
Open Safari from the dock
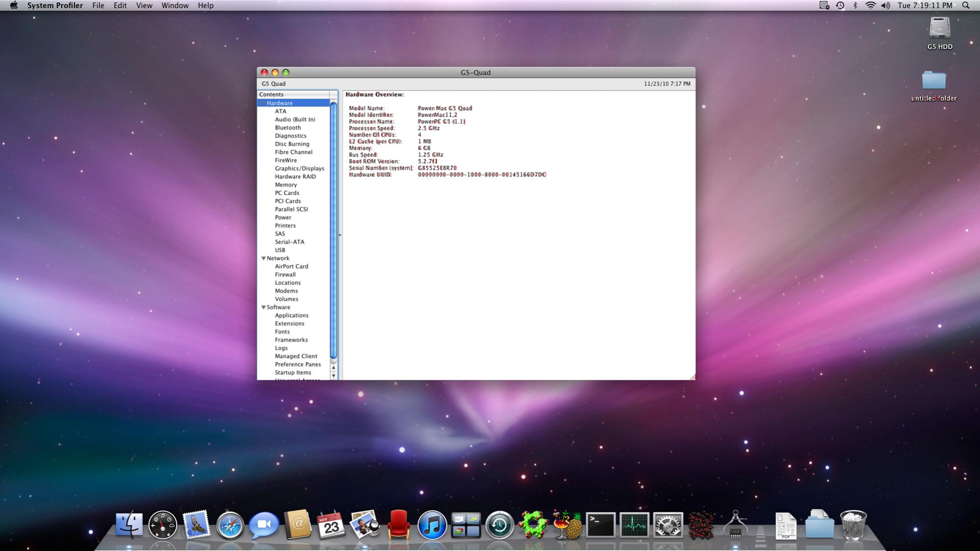tap(230, 525)
